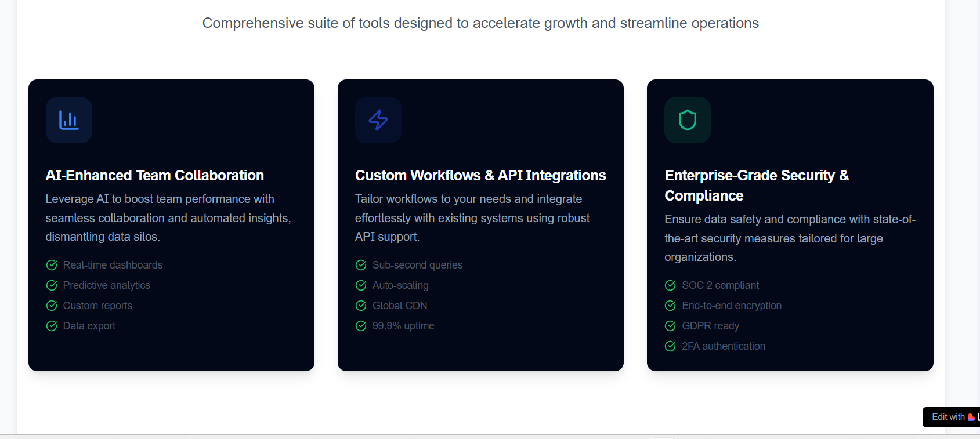The width and height of the screenshot is (980, 439).
Task: Click the Leverage AI to boost team performance description
Action: click(x=168, y=218)
